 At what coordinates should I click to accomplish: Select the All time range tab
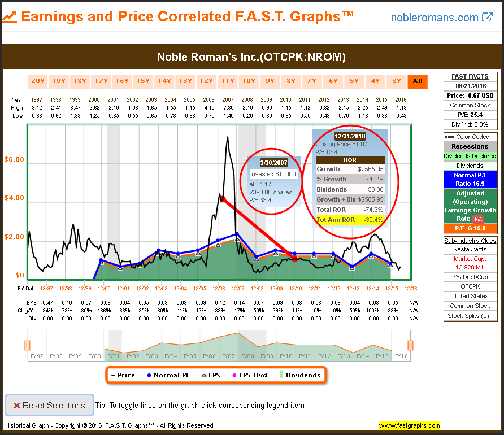[418, 81]
